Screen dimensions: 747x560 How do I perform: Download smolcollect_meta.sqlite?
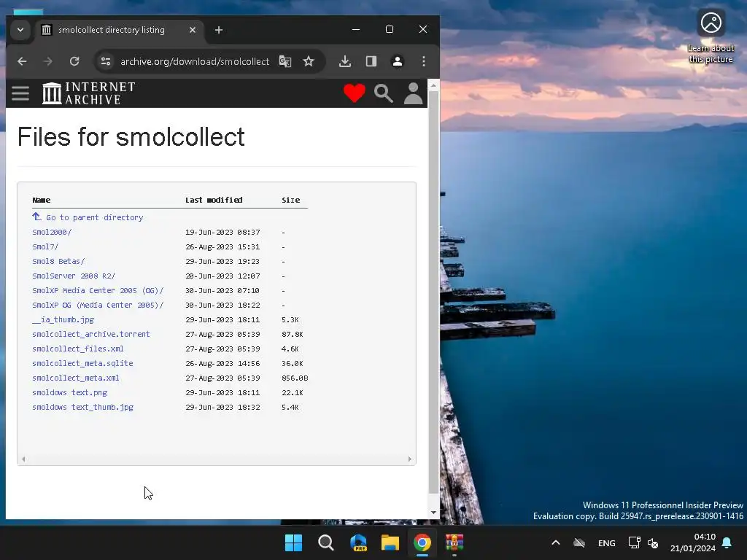pos(82,363)
